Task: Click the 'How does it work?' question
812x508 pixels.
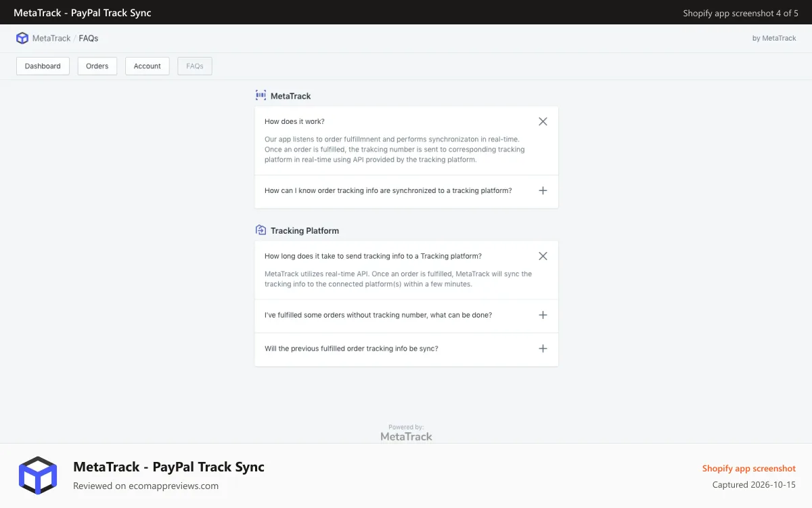Action: (294, 121)
